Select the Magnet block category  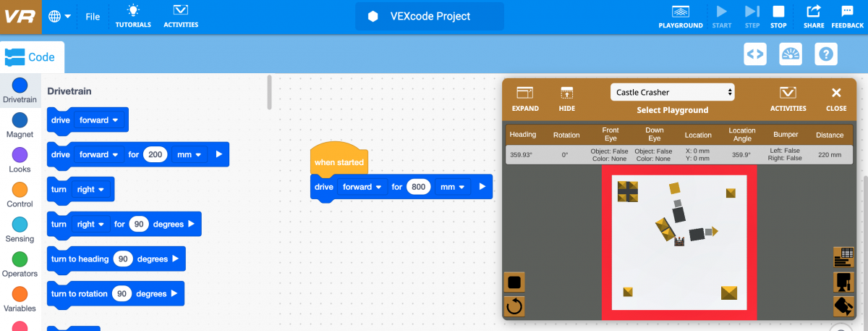pos(20,125)
